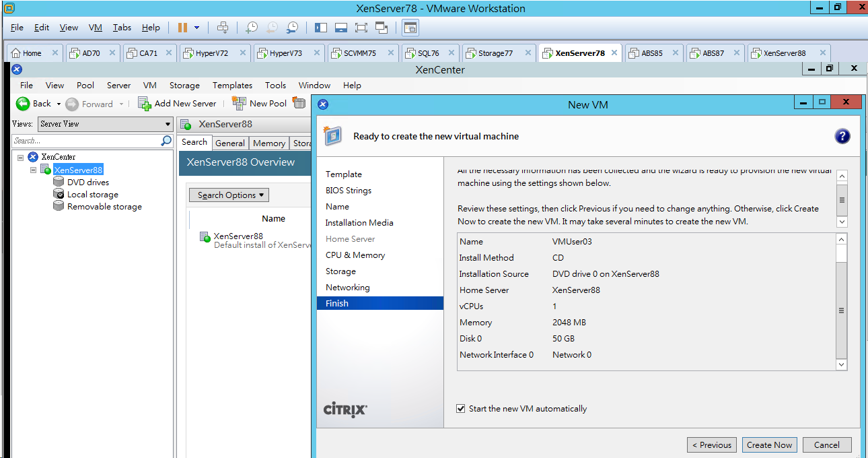Click the VMware console view icon
The image size is (868, 458).
coord(410,28)
